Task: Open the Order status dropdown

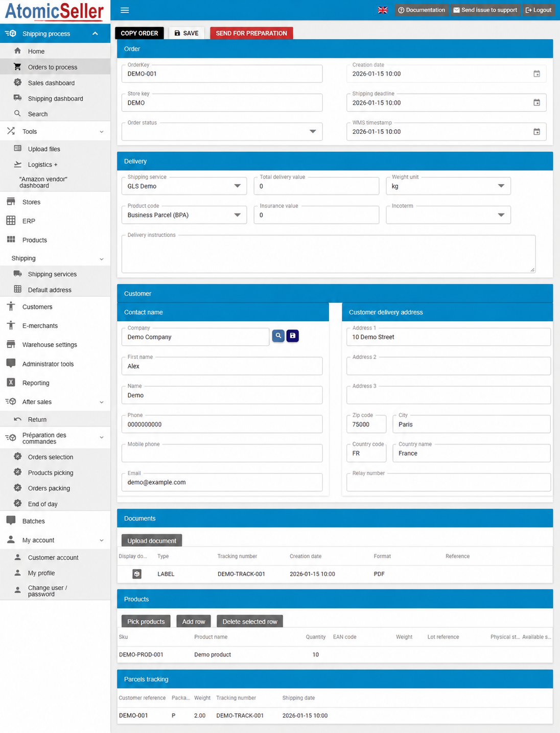Action: pyautogui.click(x=222, y=132)
